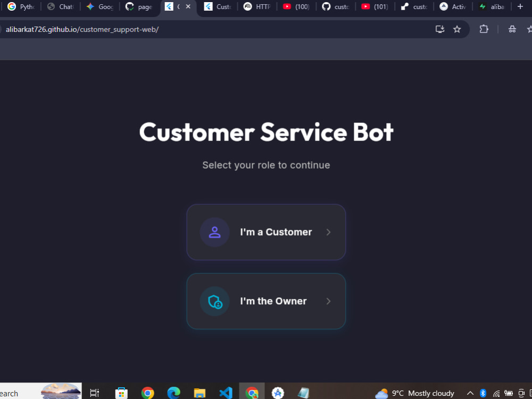This screenshot has height=399, width=532.
Task: Click the battery tray icon
Action: [x=508, y=393]
